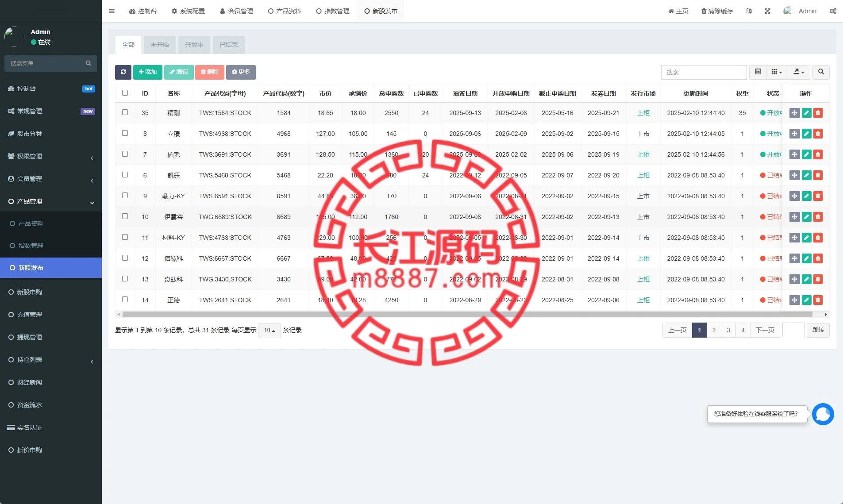Click the 删除 delete button in toolbar
This screenshot has height=504, width=843.
coord(210,72)
